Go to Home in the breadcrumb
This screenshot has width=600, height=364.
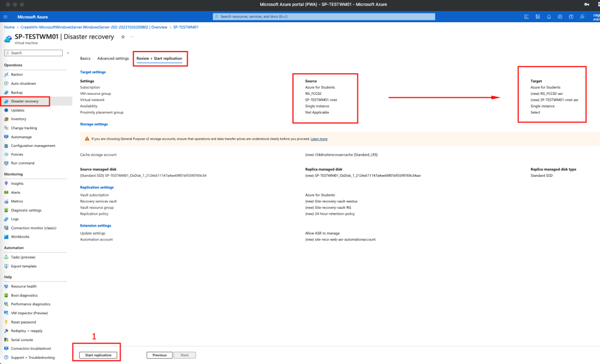(x=9, y=27)
